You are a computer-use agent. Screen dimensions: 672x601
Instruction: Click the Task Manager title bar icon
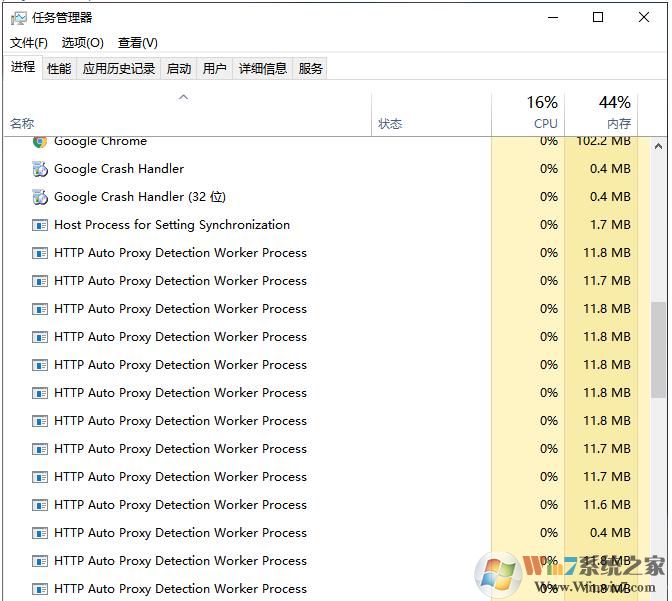(18, 17)
